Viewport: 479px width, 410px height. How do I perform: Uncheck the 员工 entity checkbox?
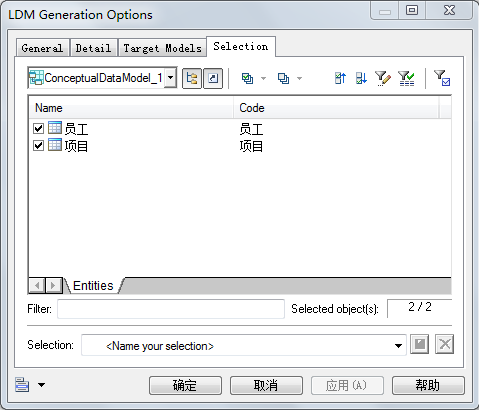tap(39, 128)
